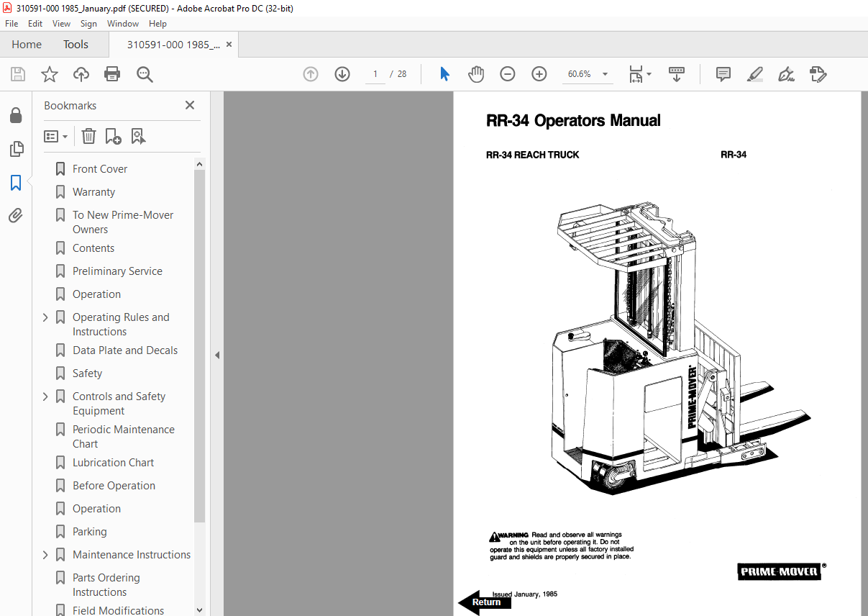
Task: Open Parts Ordering Instructions bookmark
Action: coord(106,585)
